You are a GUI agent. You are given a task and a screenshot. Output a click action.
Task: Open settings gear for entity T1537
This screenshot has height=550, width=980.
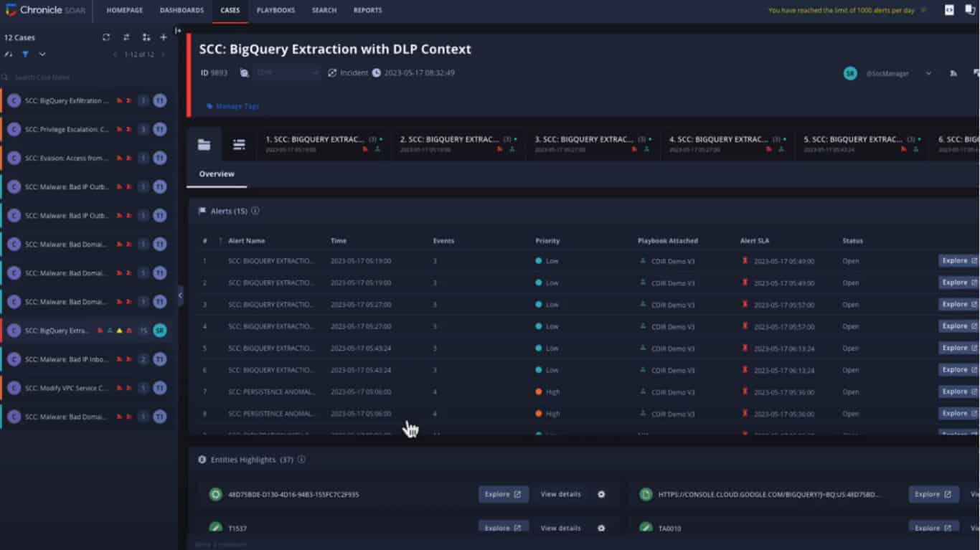click(601, 528)
